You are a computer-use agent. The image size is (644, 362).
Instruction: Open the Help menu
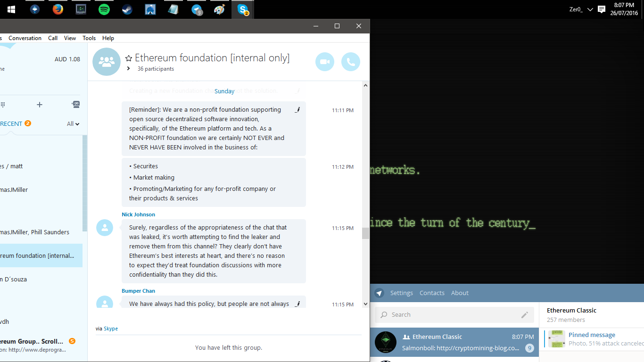click(x=108, y=38)
